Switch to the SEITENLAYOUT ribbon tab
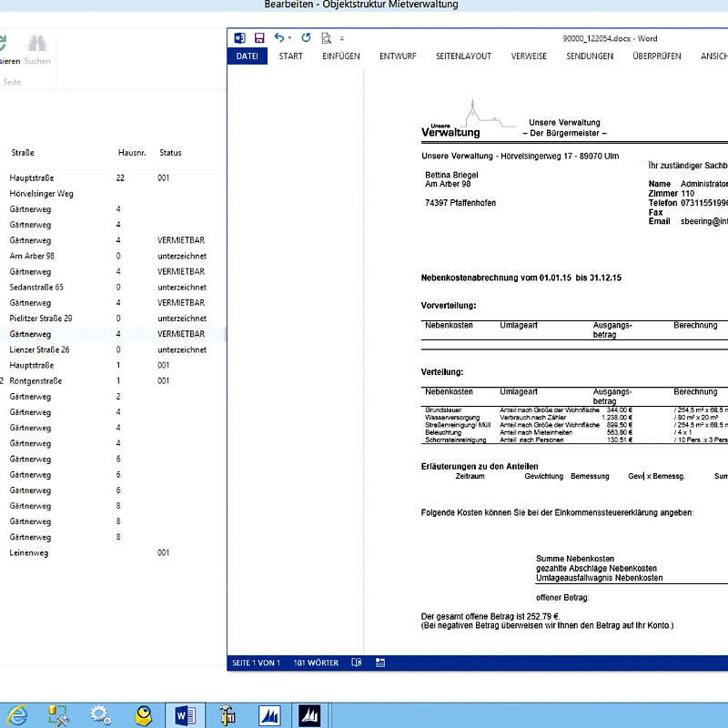Screen dimensions: 728x728 [x=463, y=56]
